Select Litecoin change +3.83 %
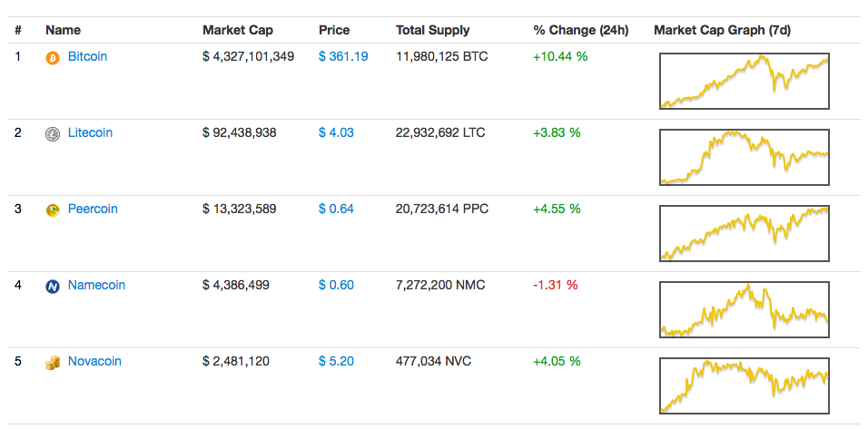Viewport: 868px width, 429px height. click(557, 132)
